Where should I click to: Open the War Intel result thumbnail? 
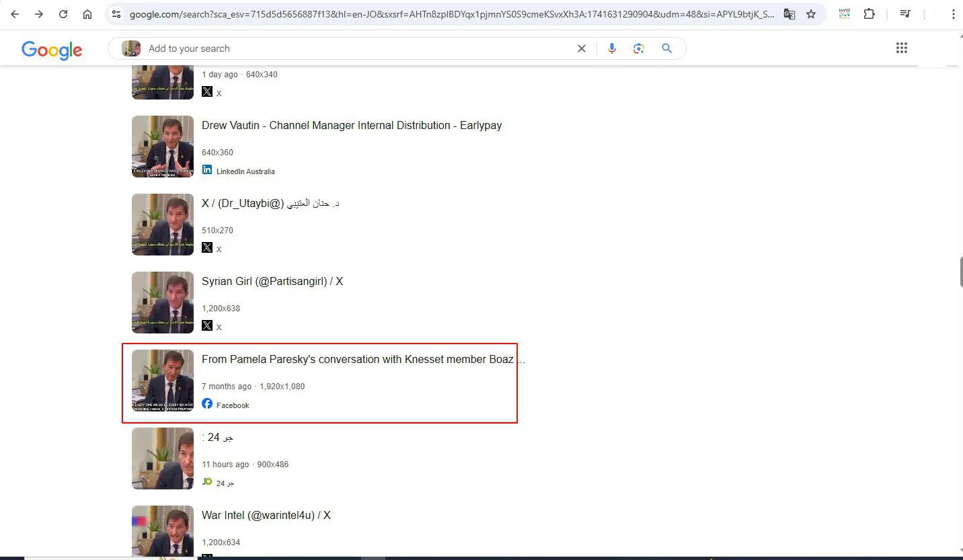click(163, 531)
